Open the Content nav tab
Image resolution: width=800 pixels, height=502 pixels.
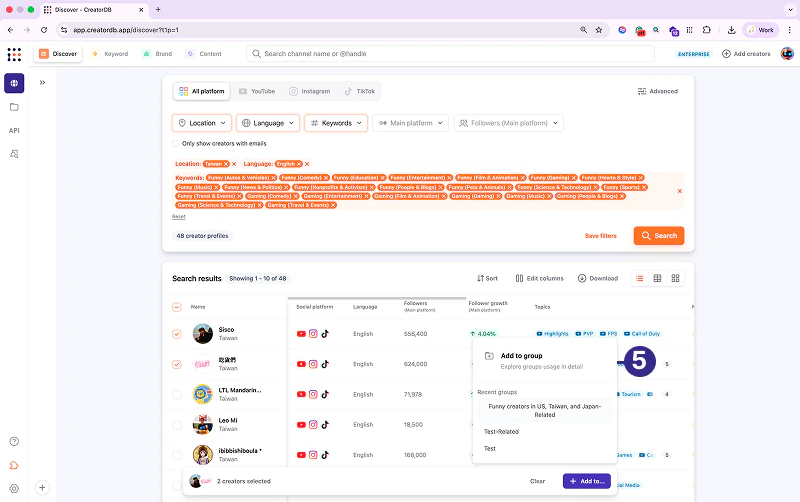204,54
